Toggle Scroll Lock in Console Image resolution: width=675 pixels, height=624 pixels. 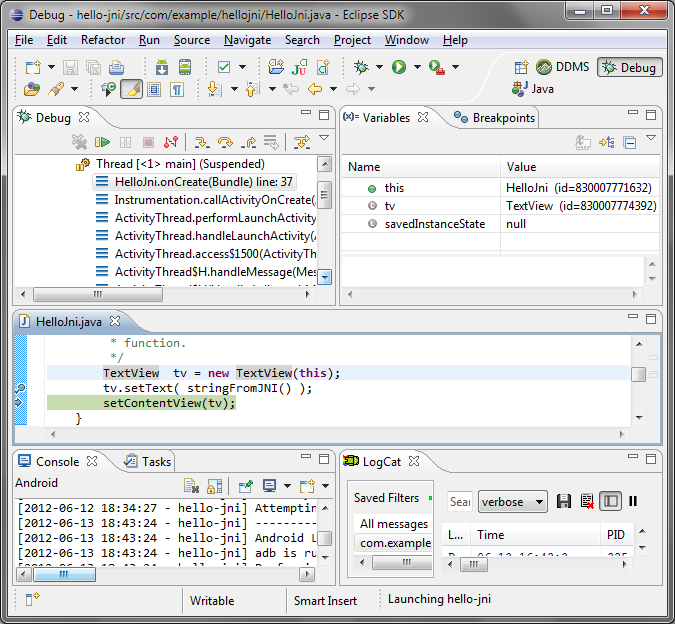[x=215, y=486]
